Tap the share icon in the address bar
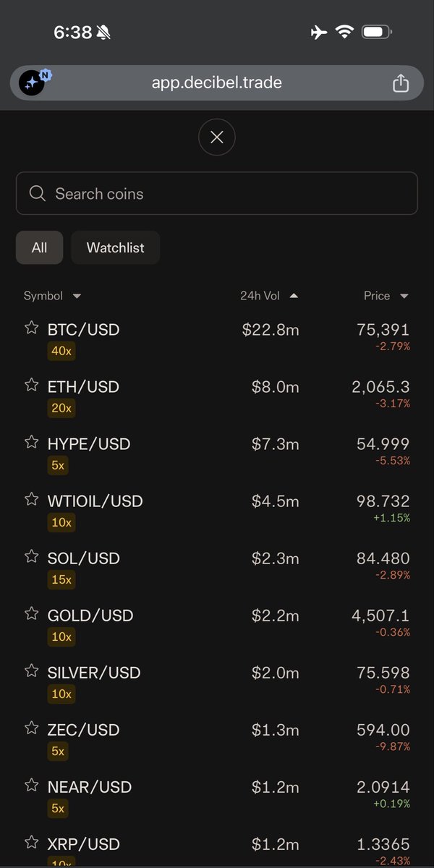This screenshot has width=434, height=868. tap(401, 83)
